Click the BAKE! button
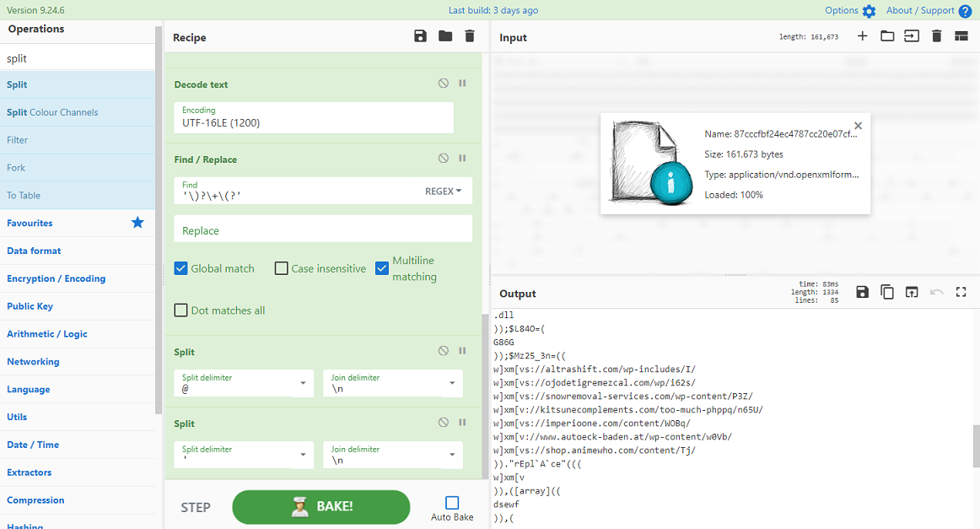The image size is (980, 529). point(321,506)
